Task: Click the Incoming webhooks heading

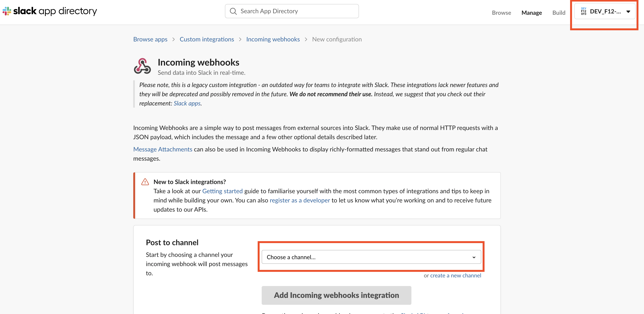Action: [198, 62]
